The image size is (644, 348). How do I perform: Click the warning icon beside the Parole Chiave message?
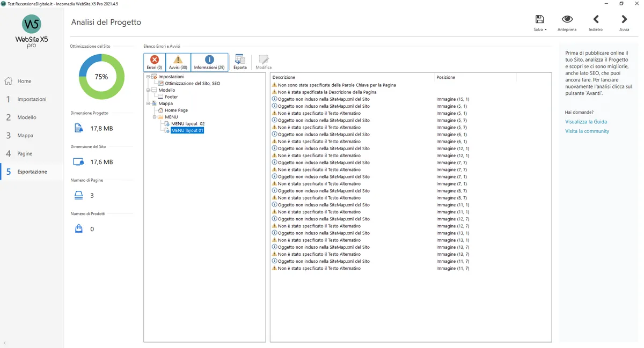(x=275, y=85)
